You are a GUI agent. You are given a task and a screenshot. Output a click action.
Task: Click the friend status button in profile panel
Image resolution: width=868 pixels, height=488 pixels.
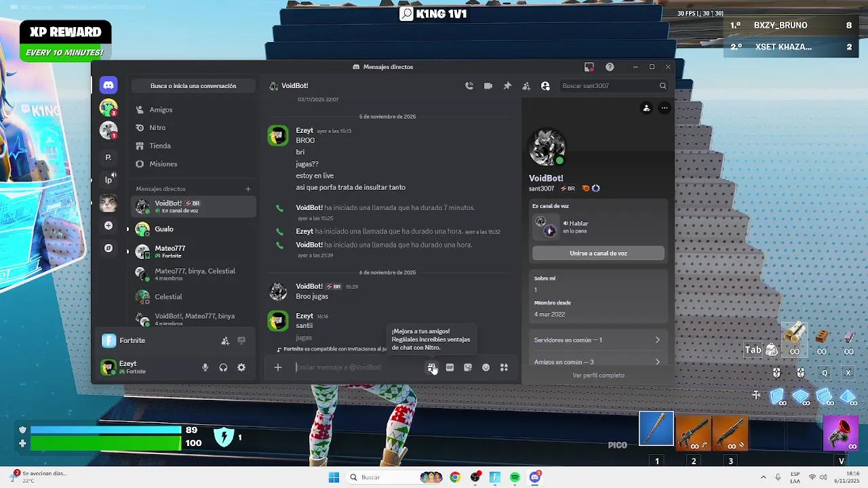[x=646, y=108]
